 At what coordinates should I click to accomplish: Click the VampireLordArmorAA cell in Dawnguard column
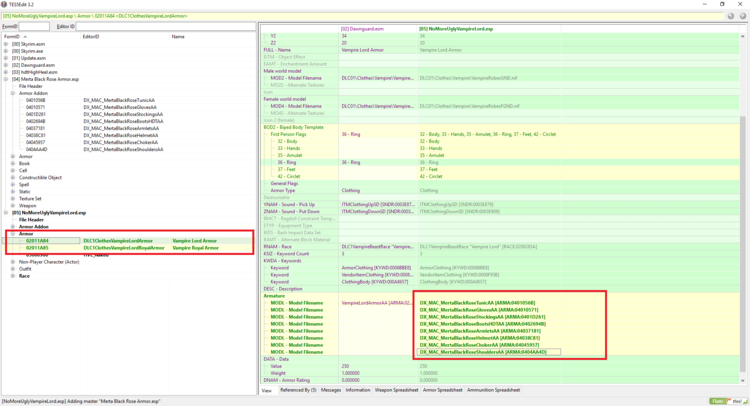[377, 303]
